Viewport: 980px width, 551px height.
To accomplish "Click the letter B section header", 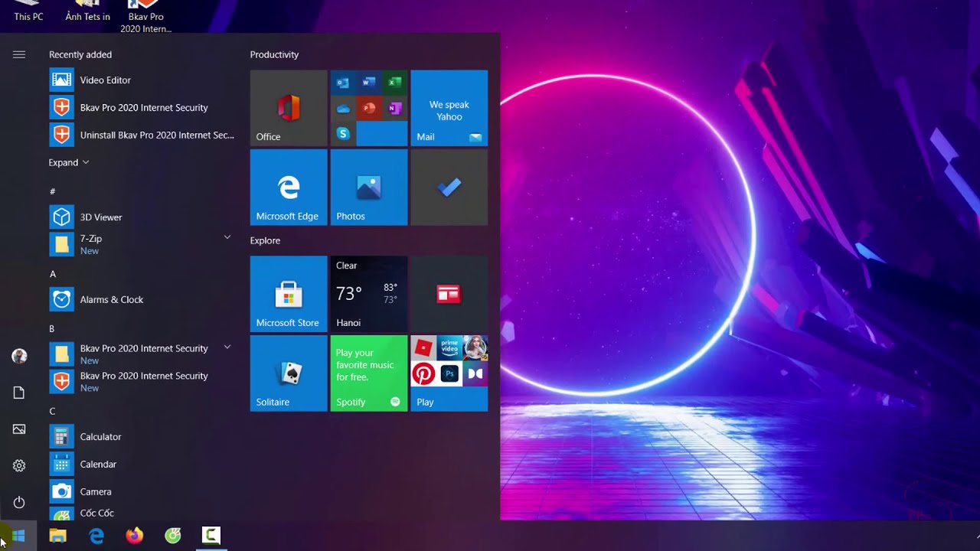I will coord(52,329).
